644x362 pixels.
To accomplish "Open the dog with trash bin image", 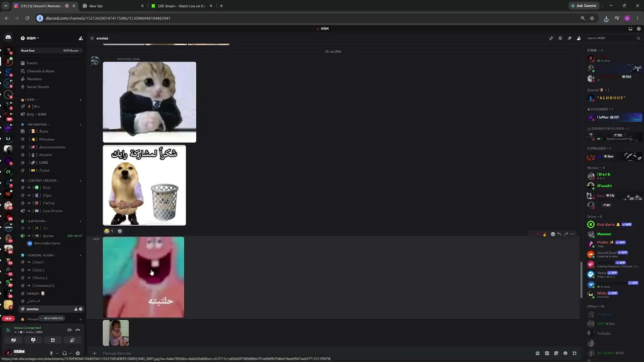I will click(x=144, y=186).
